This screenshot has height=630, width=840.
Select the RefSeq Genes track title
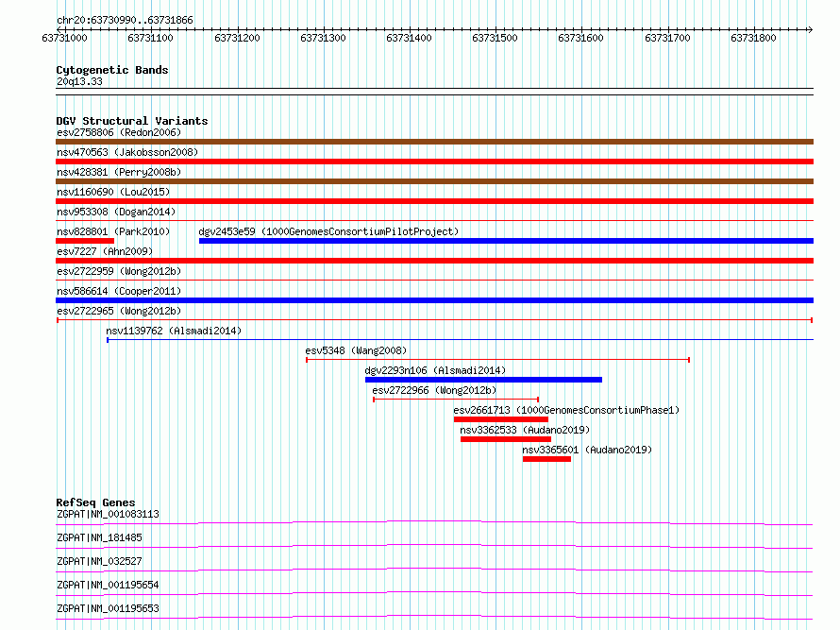[x=95, y=502]
